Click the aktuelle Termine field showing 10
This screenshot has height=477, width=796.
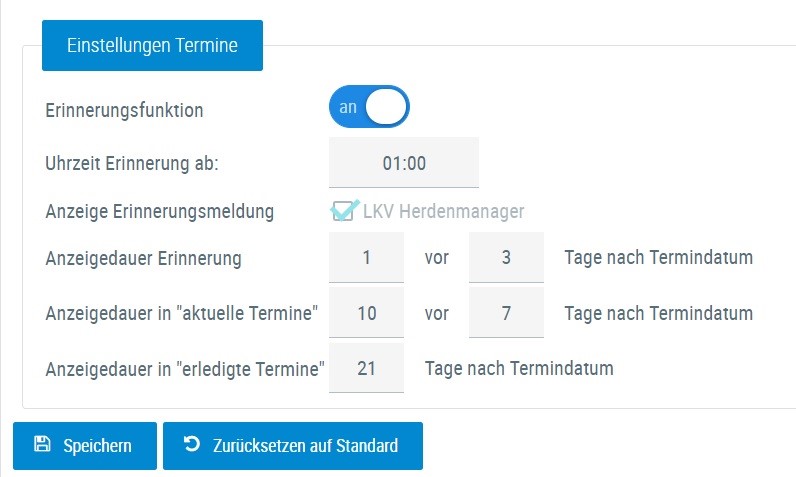(x=367, y=313)
